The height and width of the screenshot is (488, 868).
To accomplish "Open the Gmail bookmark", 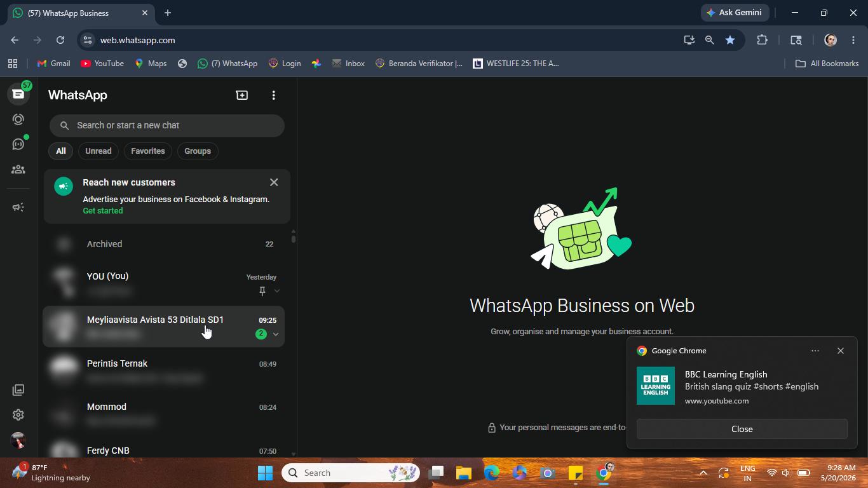I will (x=53, y=64).
